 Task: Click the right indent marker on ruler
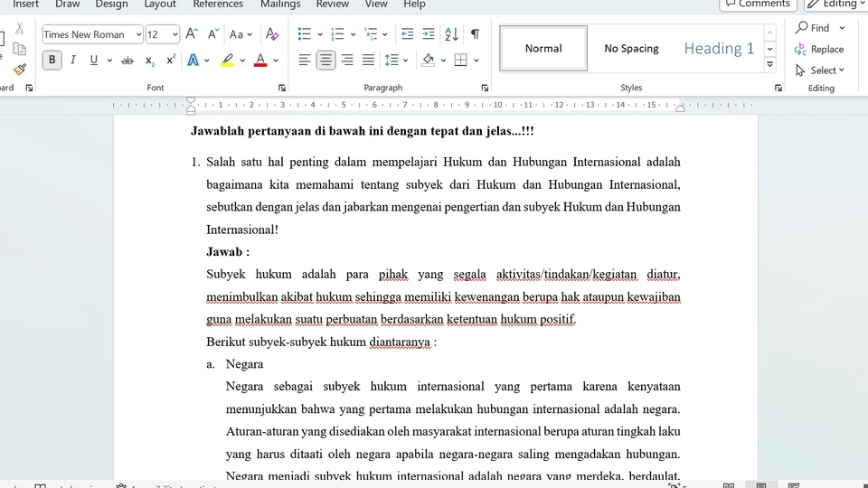click(680, 108)
